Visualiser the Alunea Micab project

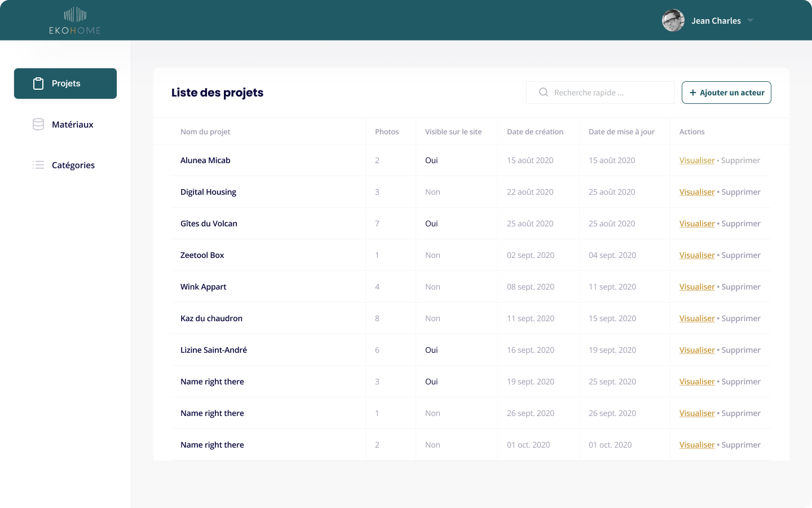point(697,160)
